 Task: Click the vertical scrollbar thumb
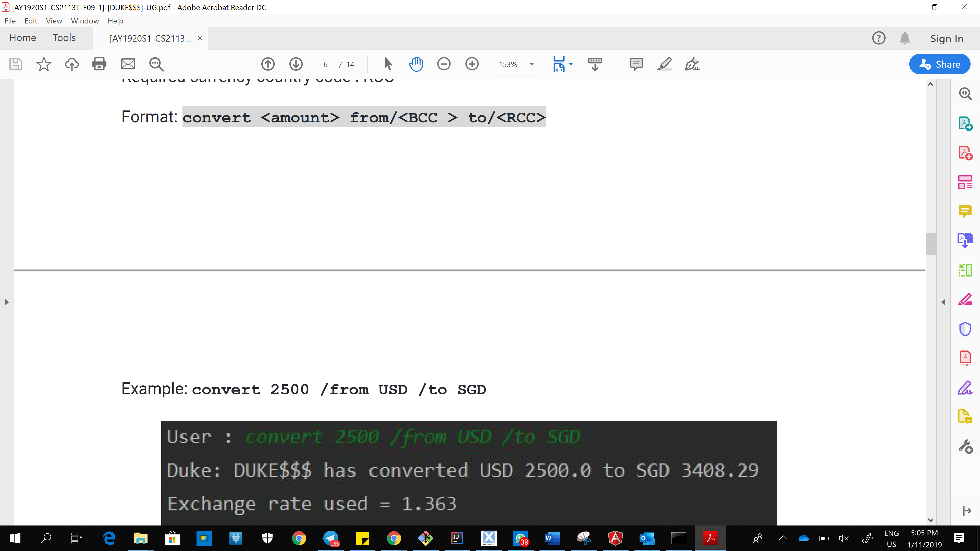pyautogui.click(x=930, y=243)
